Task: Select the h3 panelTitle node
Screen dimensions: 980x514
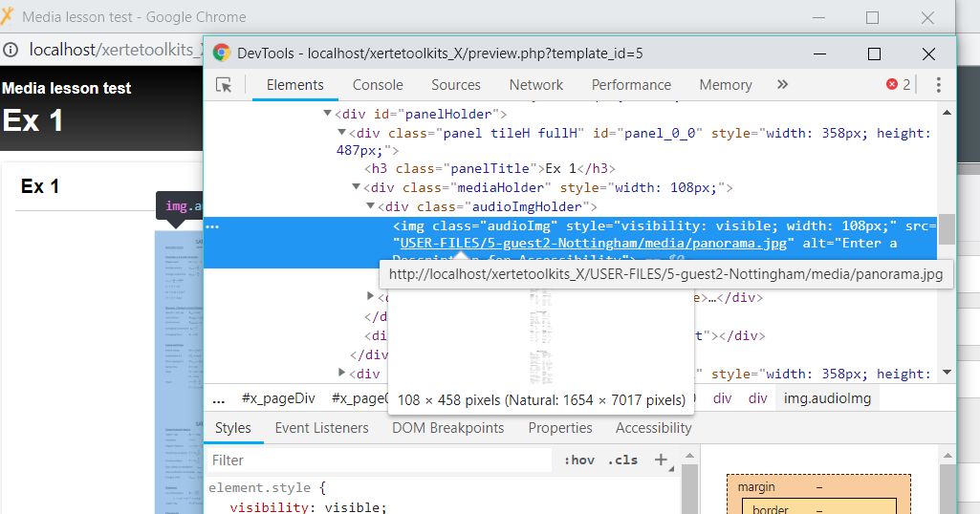Action: (490, 169)
